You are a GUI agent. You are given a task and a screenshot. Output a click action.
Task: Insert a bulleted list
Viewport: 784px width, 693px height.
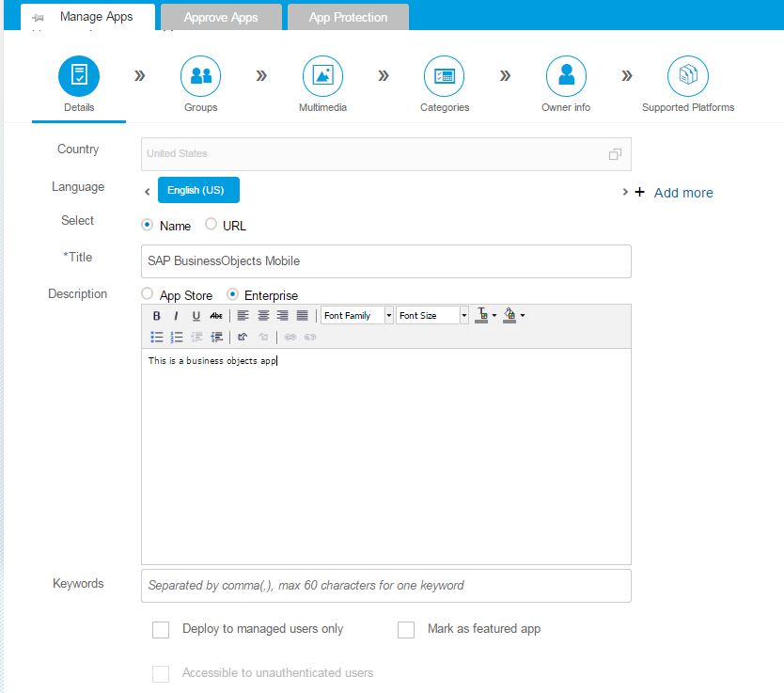pyautogui.click(x=157, y=337)
